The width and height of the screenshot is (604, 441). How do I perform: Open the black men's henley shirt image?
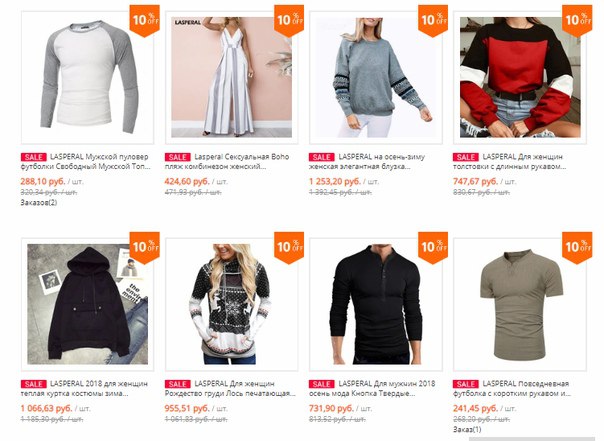[x=376, y=304]
